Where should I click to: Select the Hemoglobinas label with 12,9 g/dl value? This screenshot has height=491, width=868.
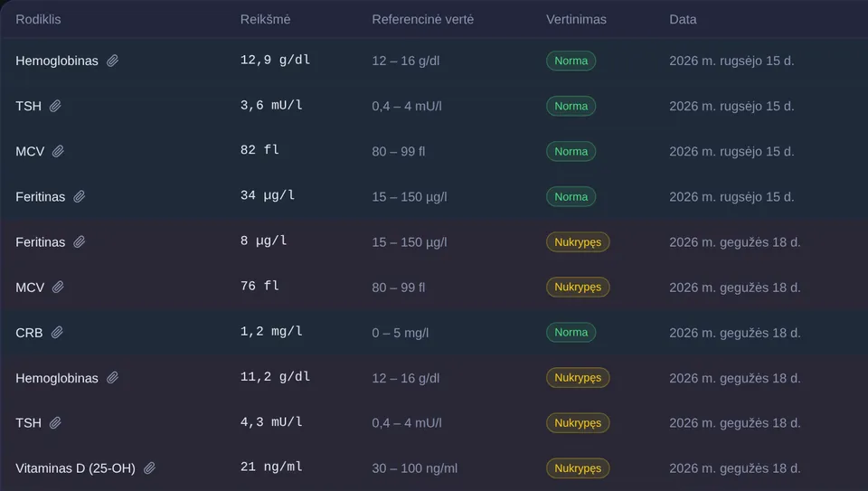click(57, 61)
